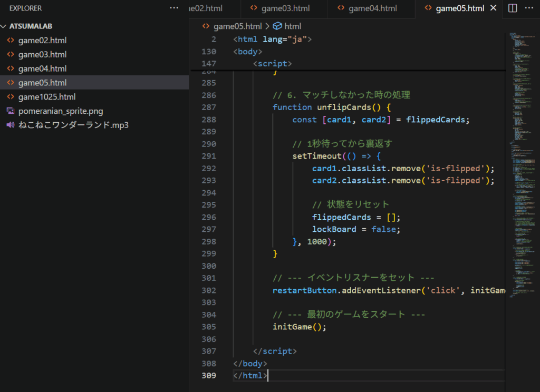Open the Explorer more actions menu
Screen dimensions: 540x392
point(174,8)
